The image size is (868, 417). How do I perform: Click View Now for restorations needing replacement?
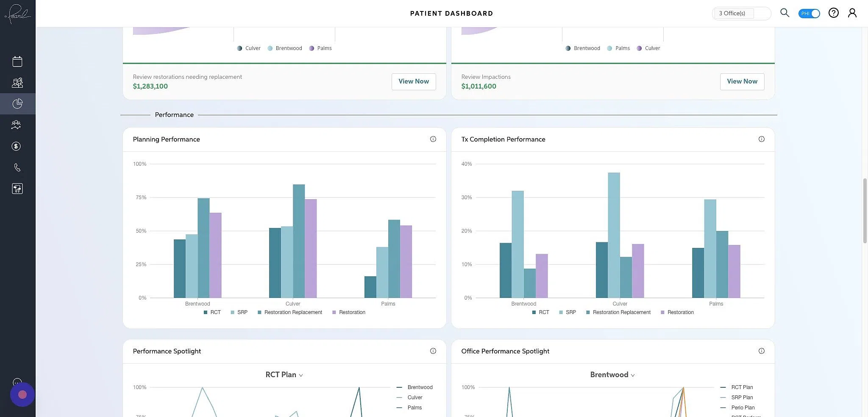click(x=413, y=81)
